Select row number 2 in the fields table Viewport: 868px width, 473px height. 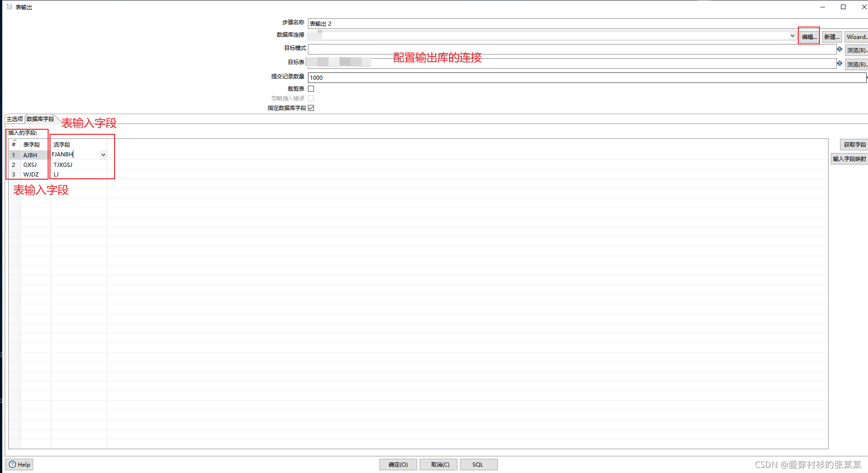coord(14,165)
